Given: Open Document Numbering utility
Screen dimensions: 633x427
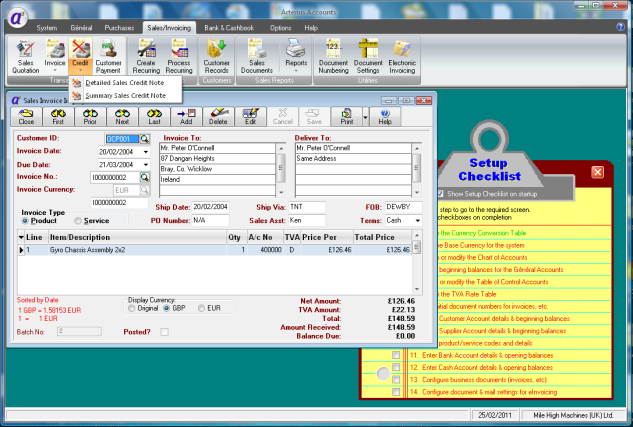Looking at the screenshot, I should pyautogui.click(x=333, y=57).
